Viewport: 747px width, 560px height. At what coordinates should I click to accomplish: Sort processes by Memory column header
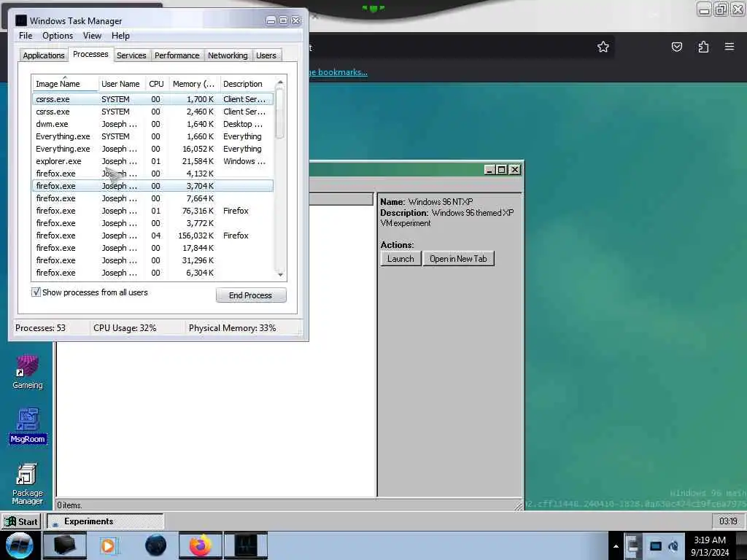(x=194, y=84)
